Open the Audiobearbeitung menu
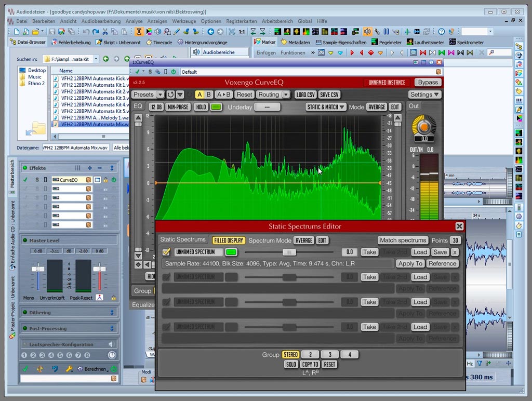Viewport: 532px width, 401px height. pyautogui.click(x=101, y=21)
